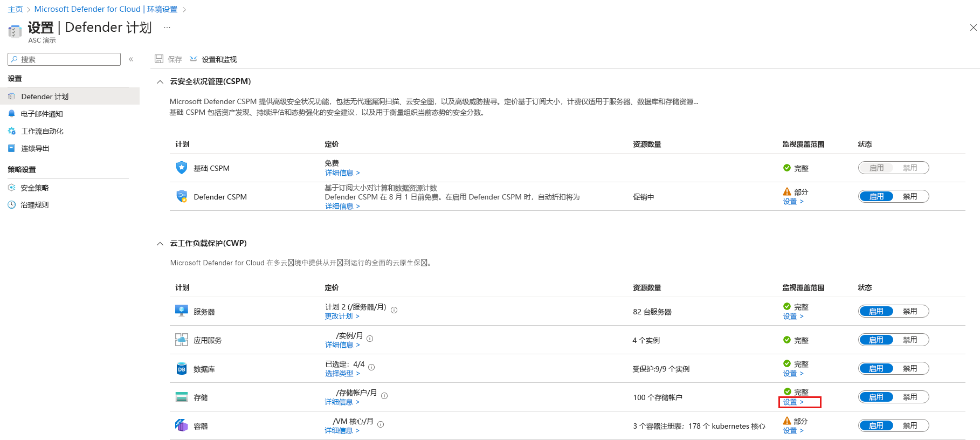This screenshot has height=440, width=980.
Task: Click 更改计划 link for 服务器
Action: [342, 316]
